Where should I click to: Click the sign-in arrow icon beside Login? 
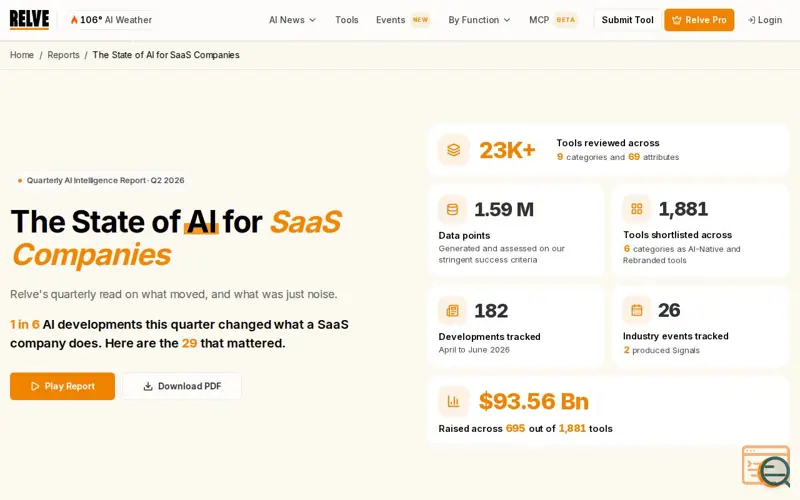pos(751,20)
